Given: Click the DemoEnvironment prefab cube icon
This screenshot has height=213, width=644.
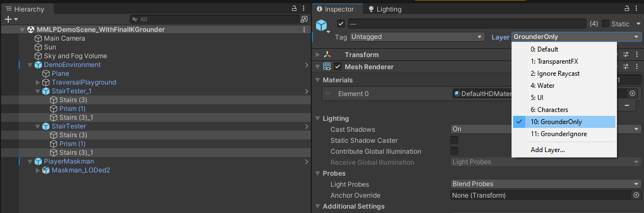Looking at the screenshot, I should pyautogui.click(x=38, y=65).
